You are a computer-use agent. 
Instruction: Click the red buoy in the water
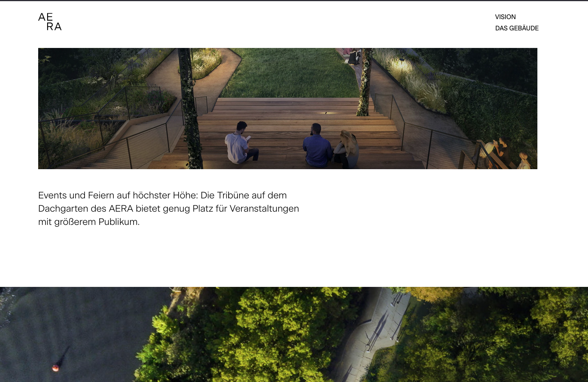[56, 368]
